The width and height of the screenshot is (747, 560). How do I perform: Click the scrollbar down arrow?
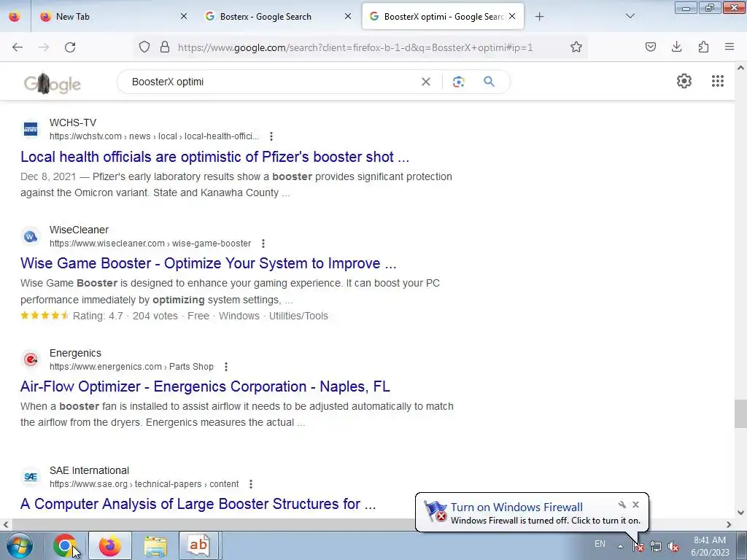[740, 513]
